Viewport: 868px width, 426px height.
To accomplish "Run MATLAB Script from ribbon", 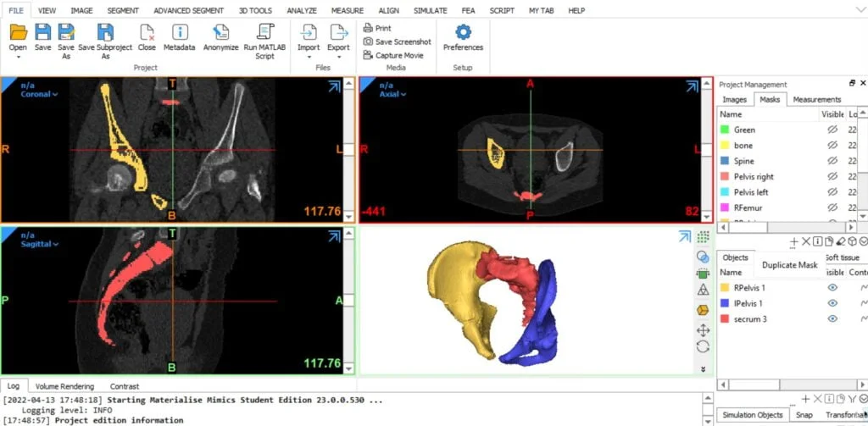I will [x=264, y=32].
